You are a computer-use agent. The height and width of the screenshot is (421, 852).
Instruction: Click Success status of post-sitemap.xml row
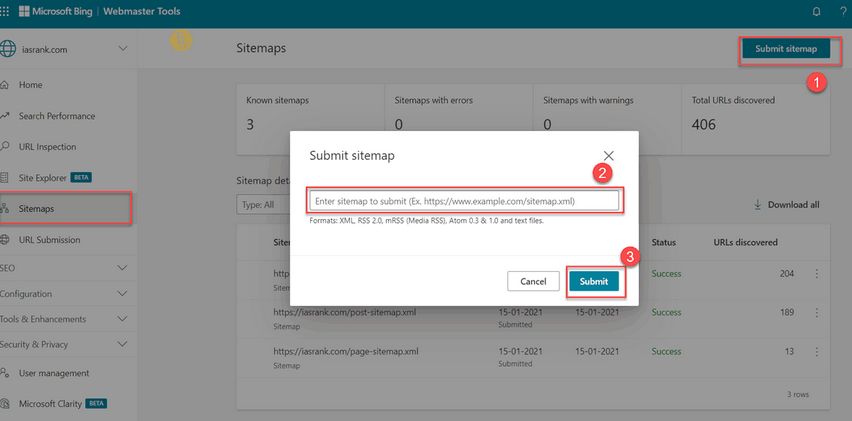(666, 312)
